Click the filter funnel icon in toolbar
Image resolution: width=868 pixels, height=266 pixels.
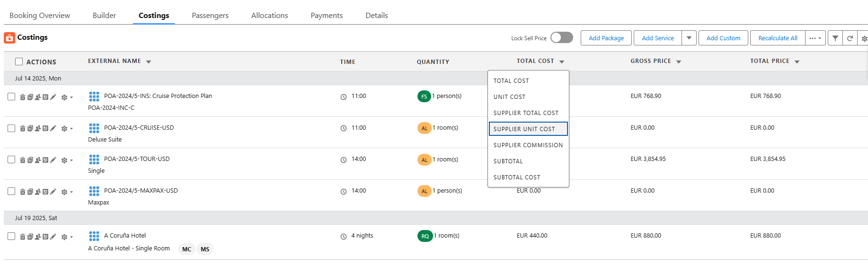(x=835, y=38)
